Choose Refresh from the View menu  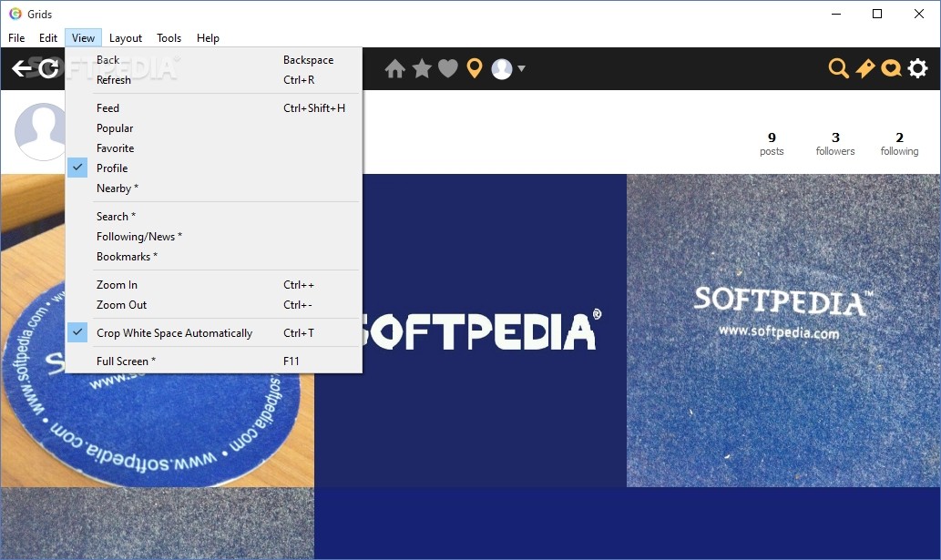pos(214,80)
